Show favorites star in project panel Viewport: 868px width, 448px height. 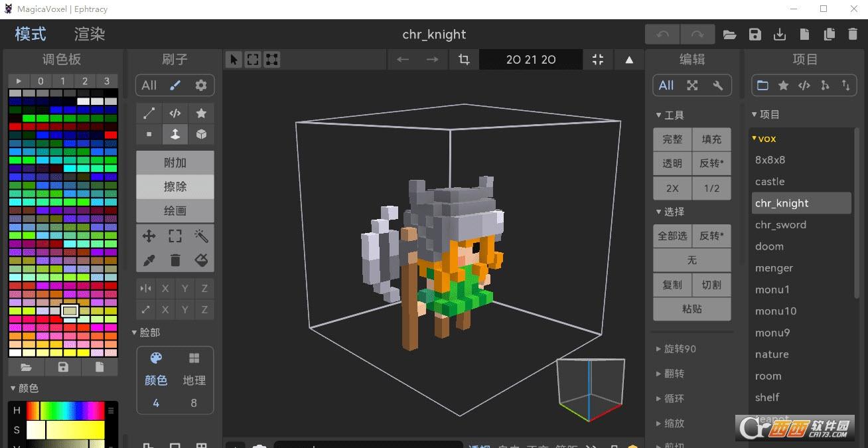click(783, 85)
